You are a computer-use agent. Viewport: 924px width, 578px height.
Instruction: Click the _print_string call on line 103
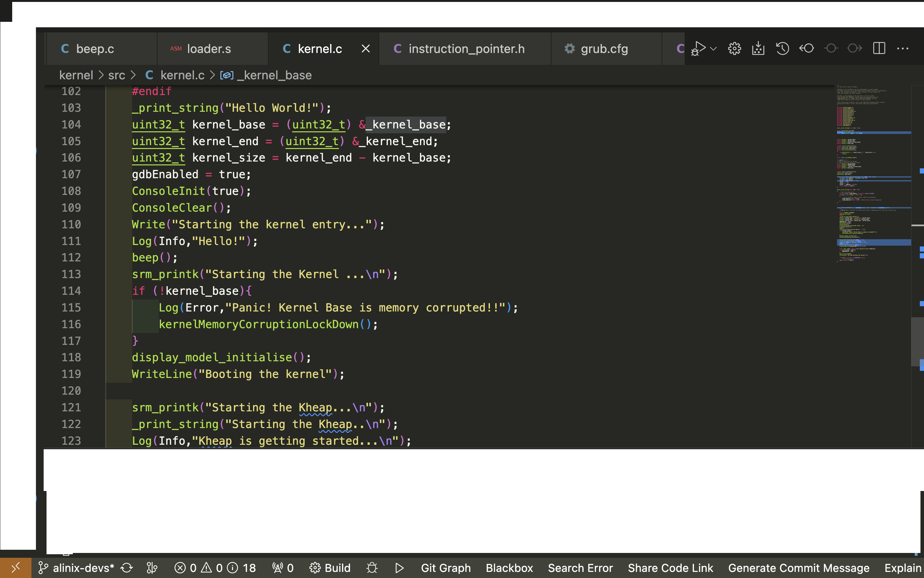pyautogui.click(x=175, y=108)
